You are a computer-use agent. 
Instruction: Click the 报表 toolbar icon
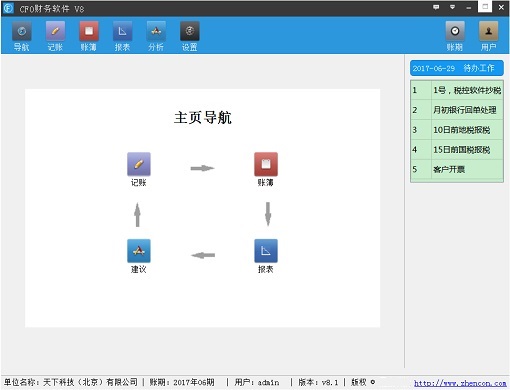point(122,31)
